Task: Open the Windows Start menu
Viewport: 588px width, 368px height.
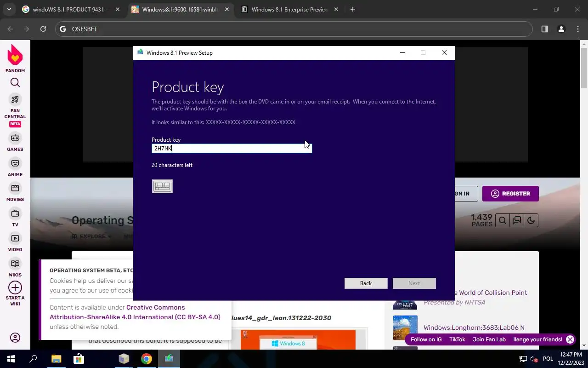Action: 11,359
